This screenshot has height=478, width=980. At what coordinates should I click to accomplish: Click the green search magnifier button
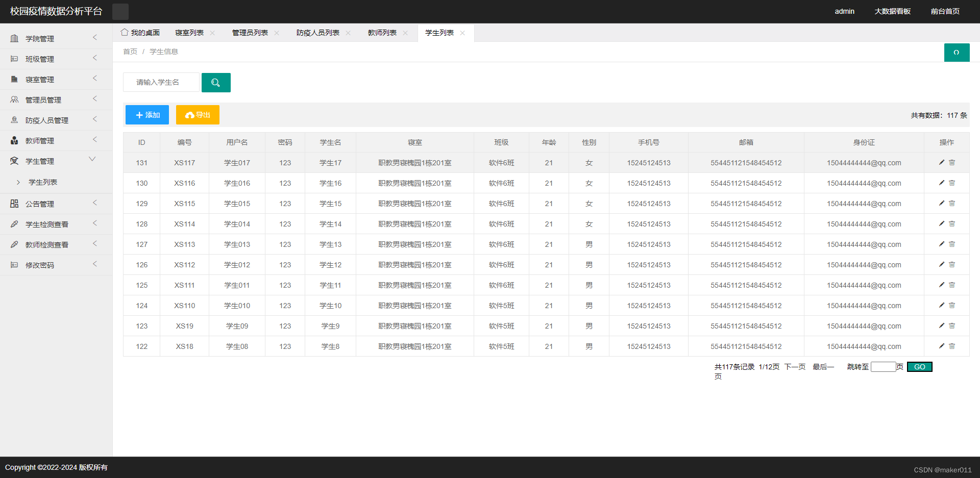pyautogui.click(x=216, y=83)
